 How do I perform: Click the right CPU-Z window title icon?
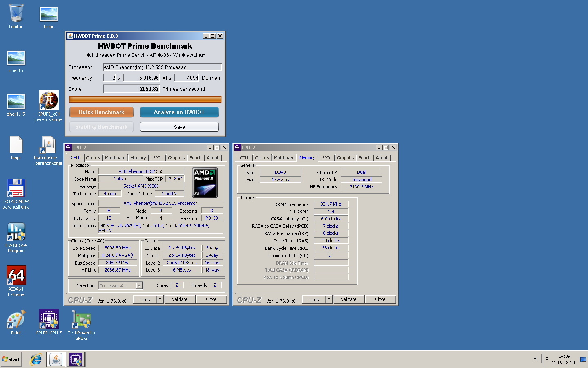pos(238,148)
